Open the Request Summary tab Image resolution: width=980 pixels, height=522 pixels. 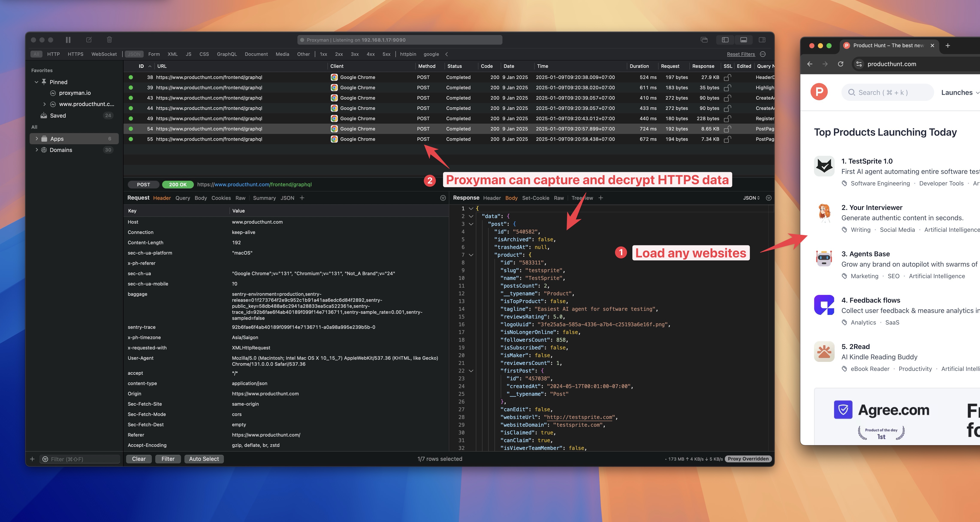pos(264,198)
